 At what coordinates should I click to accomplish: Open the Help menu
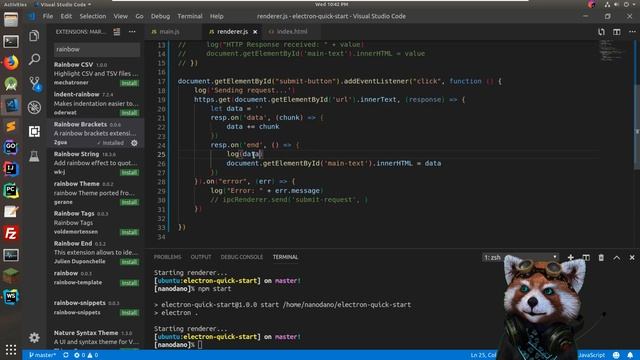tap(217, 16)
